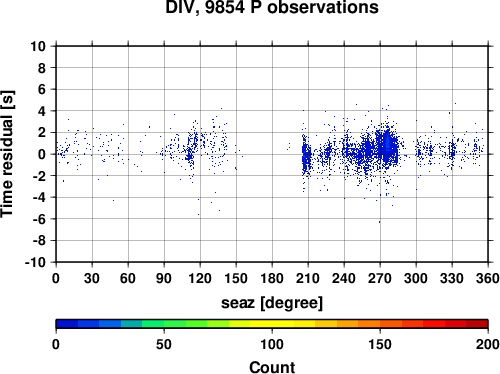Click the y-axis tick label -10
The image size is (500, 374).
point(35,262)
